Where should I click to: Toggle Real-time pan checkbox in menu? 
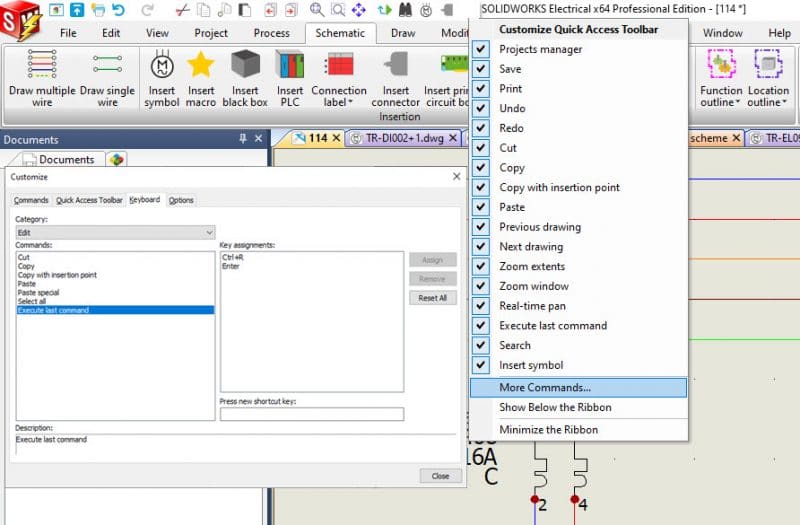pyautogui.click(x=481, y=306)
